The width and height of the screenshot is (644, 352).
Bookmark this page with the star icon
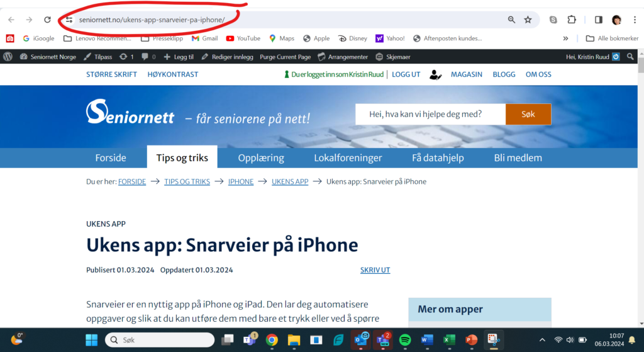528,20
